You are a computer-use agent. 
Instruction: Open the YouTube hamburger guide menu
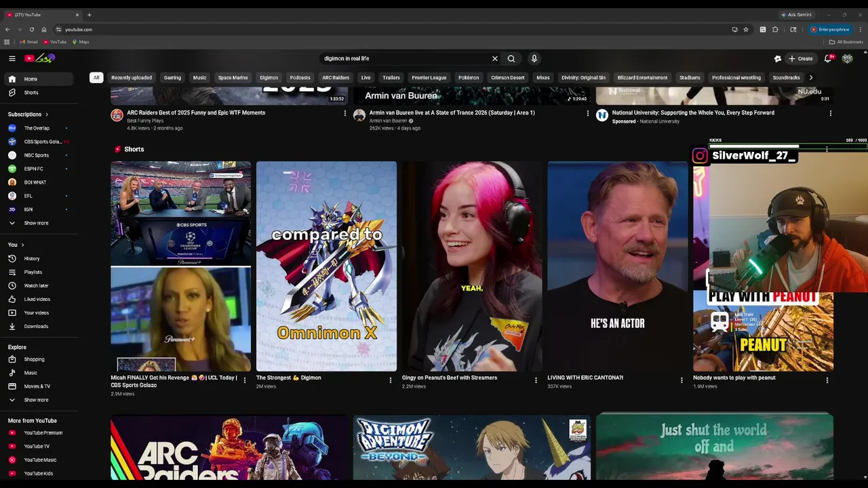12,58
